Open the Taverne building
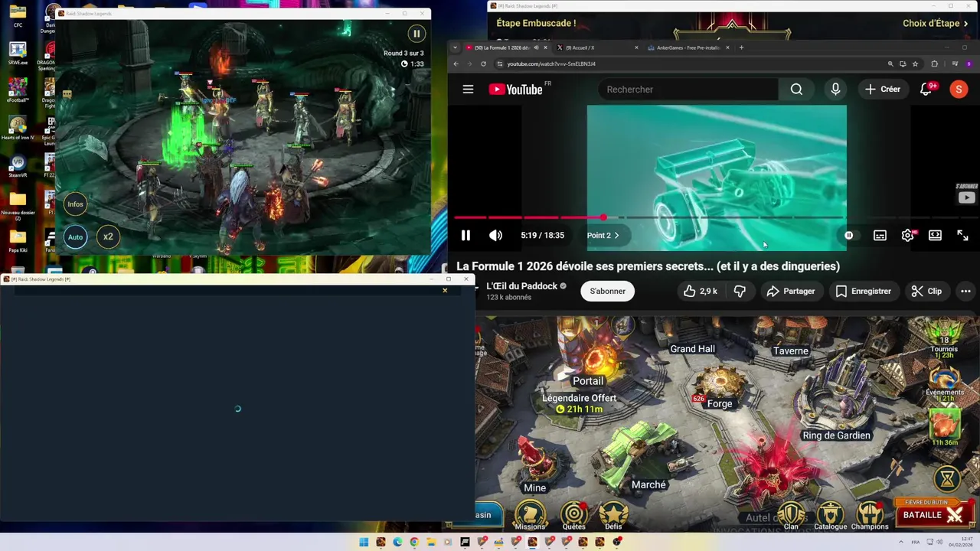 click(x=790, y=351)
